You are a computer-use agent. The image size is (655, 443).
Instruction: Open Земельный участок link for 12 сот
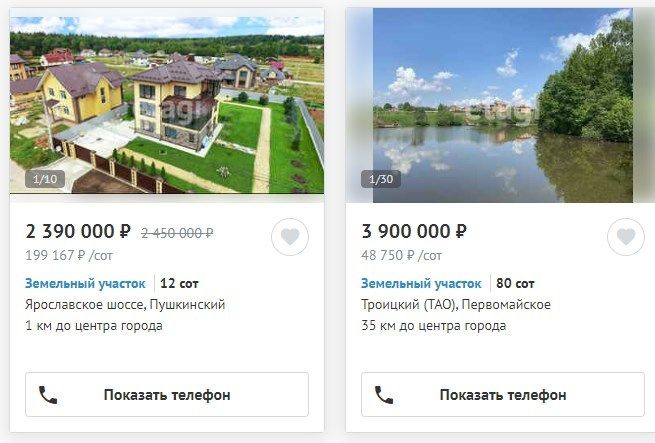(85, 283)
